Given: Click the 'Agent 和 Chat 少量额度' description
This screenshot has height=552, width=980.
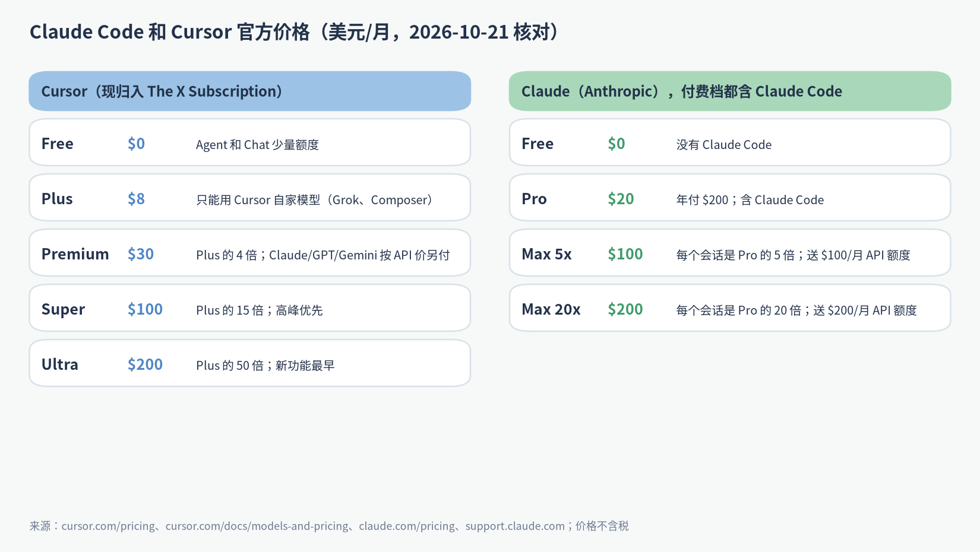Looking at the screenshot, I should (x=257, y=145).
